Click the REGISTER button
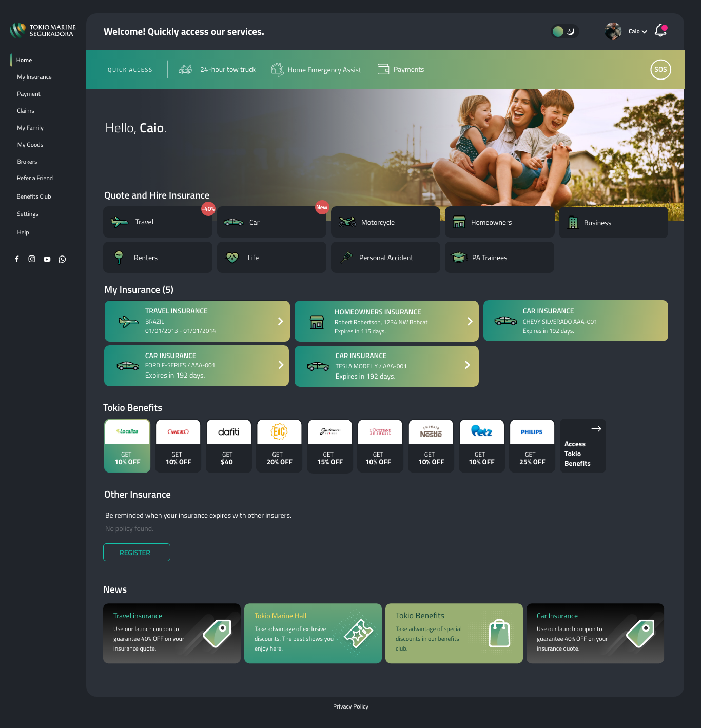Viewport: 701px width, 728px height. pos(137,553)
